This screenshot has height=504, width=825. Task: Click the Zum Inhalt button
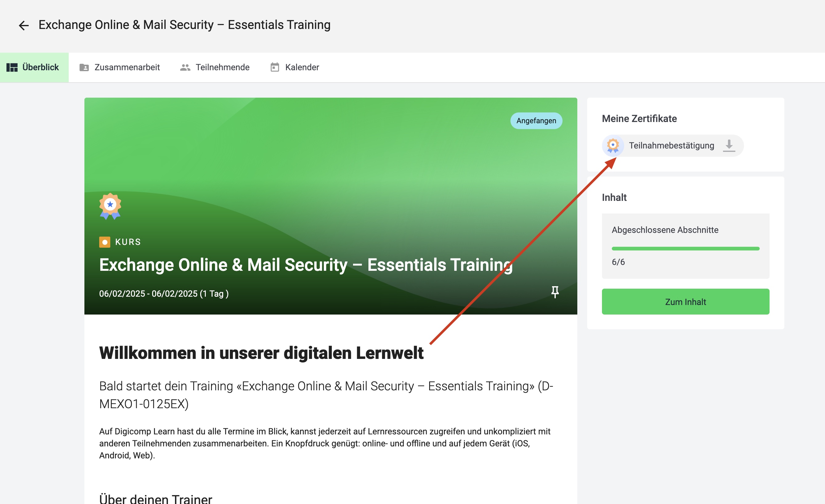coord(685,301)
